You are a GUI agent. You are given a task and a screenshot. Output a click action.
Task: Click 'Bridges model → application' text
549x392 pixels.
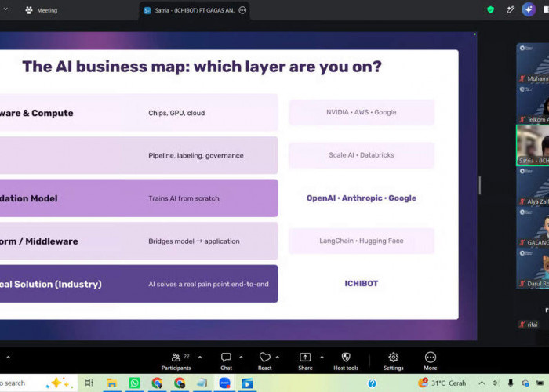pyautogui.click(x=194, y=241)
